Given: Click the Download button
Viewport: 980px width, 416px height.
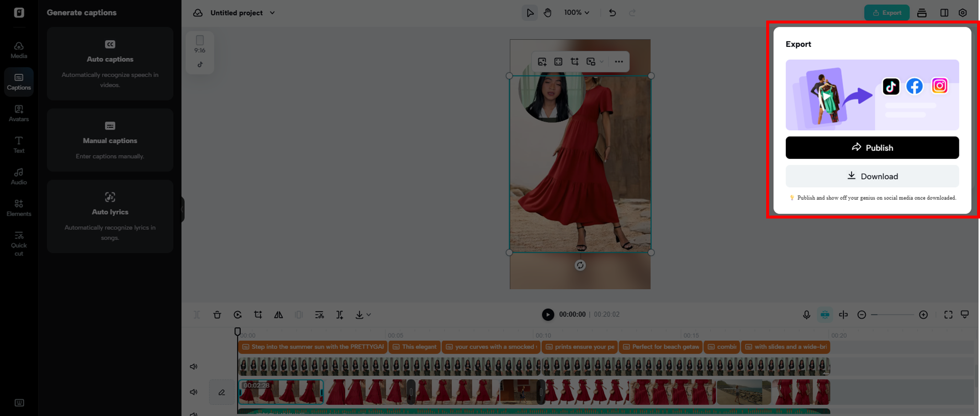Looking at the screenshot, I should (872, 176).
